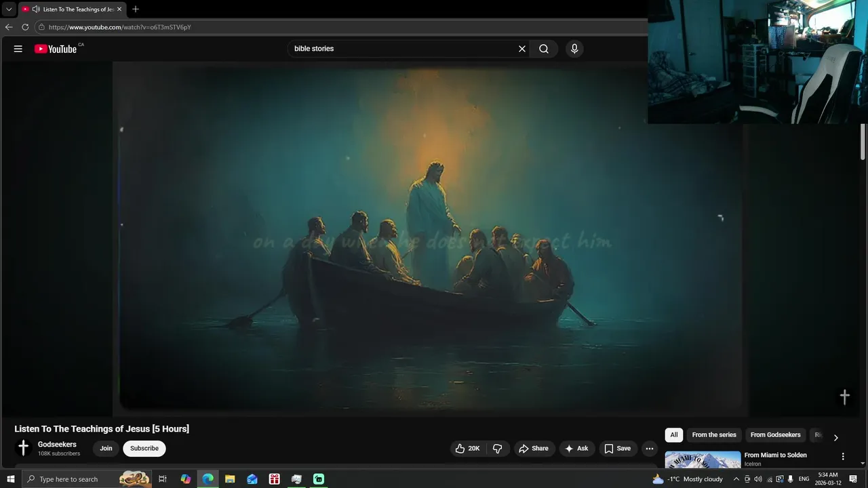The height and width of the screenshot is (488, 868).
Task: Select the "From the series" chip
Action: (x=714, y=435)
